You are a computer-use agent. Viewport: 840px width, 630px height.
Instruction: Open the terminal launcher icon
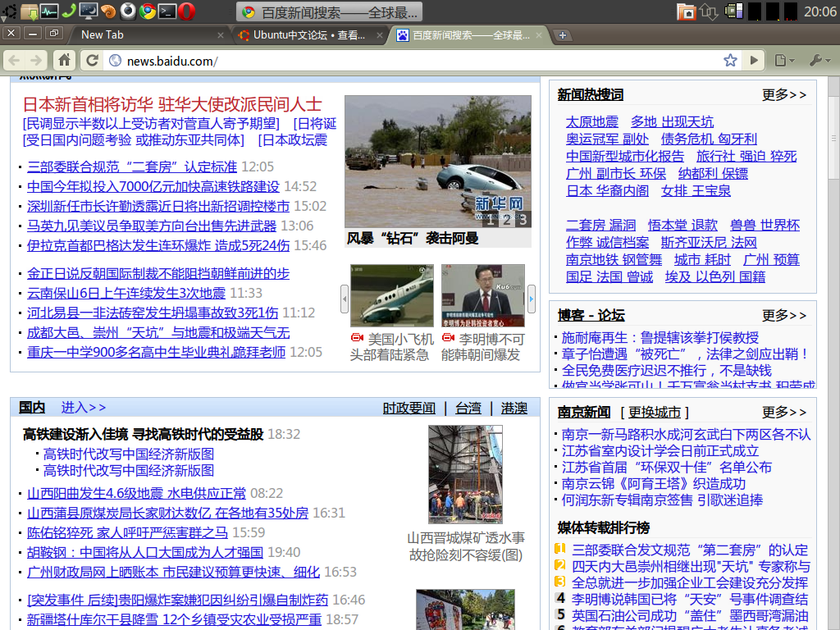pos(167,11)
